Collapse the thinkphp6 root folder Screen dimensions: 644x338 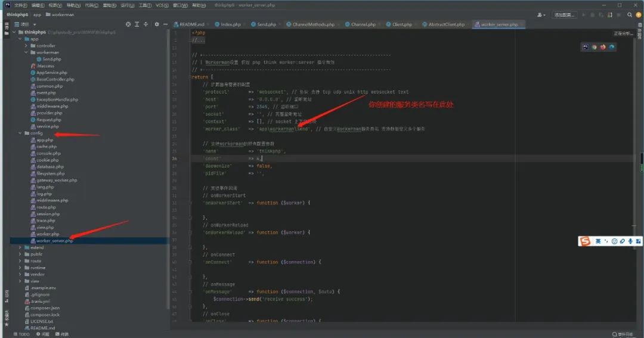[x=14, y=32]
